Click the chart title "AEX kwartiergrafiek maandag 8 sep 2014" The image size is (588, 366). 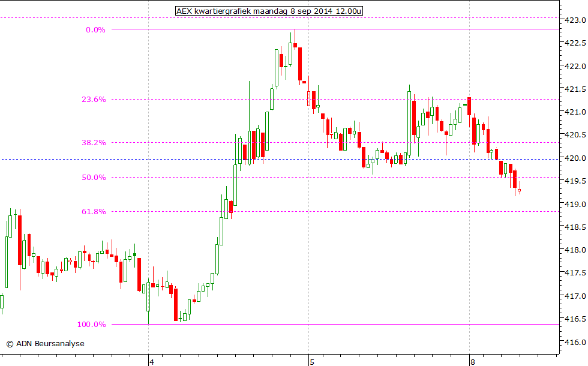coord(269,10)
